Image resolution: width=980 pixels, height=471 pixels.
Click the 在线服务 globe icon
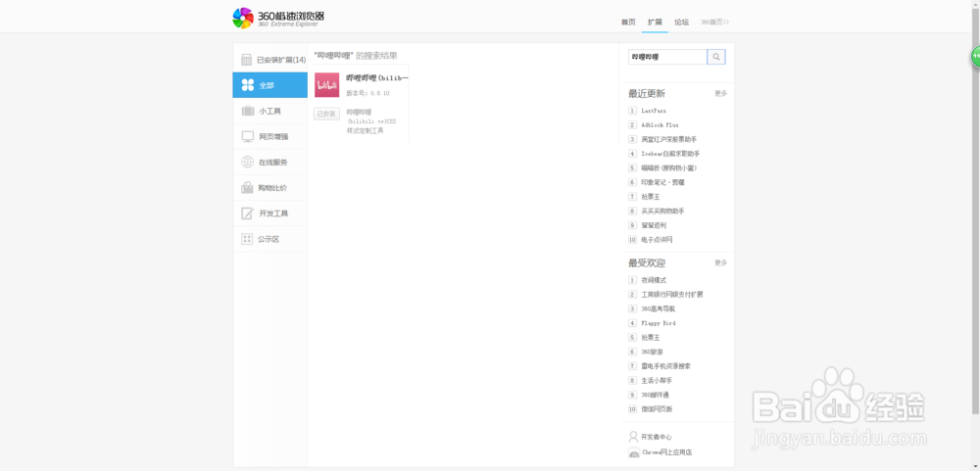(x=248, y=162)
